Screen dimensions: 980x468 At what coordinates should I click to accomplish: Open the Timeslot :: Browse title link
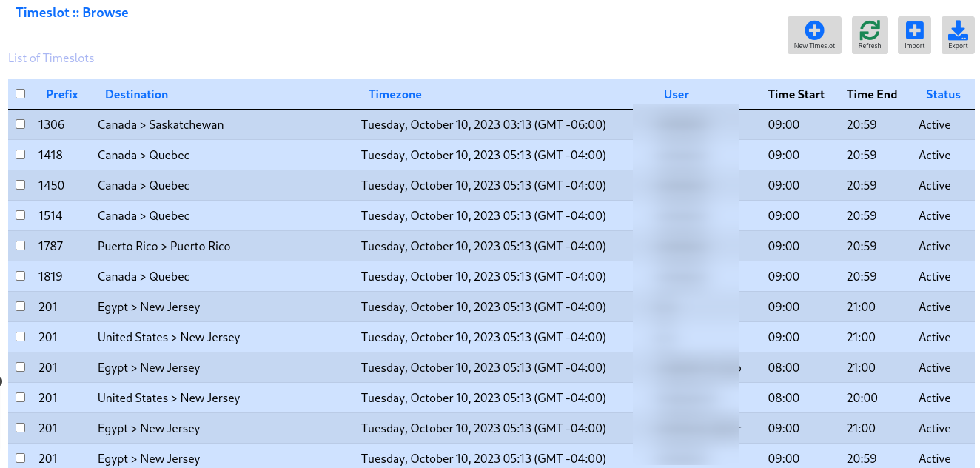click(72, 13)
